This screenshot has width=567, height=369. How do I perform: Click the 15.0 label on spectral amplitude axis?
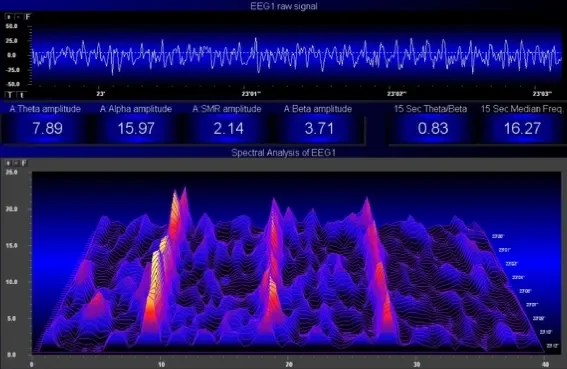[11, 245]
